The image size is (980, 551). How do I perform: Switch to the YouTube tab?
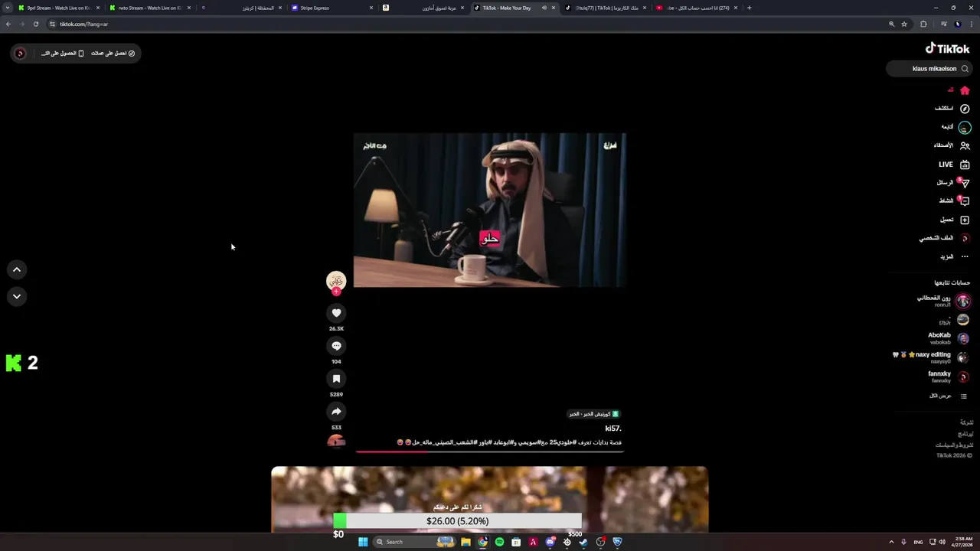tap(696, 8)
